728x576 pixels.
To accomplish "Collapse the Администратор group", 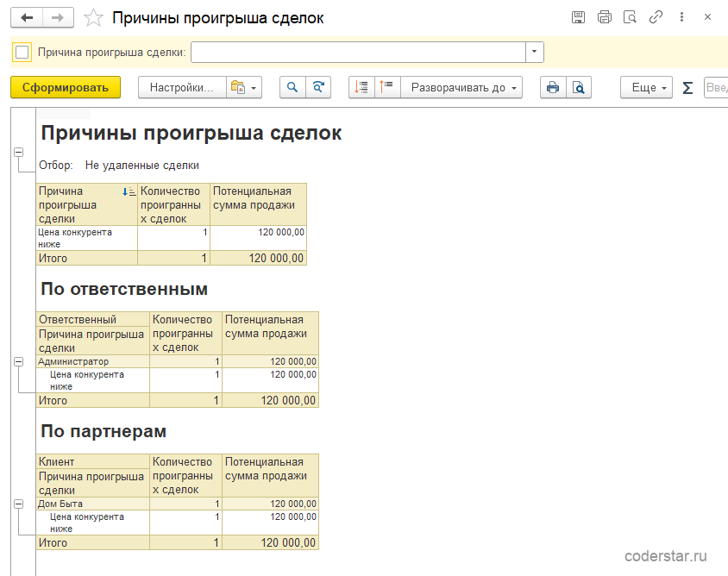I will [x=19, y=361].
